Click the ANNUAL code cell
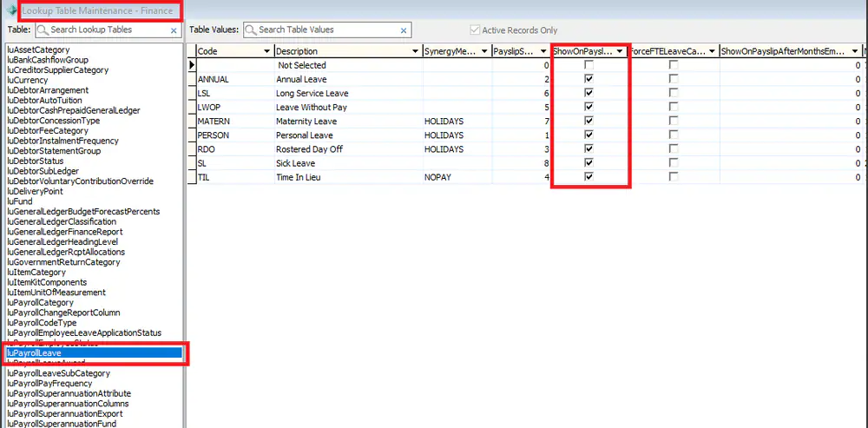 coord(235,79)
